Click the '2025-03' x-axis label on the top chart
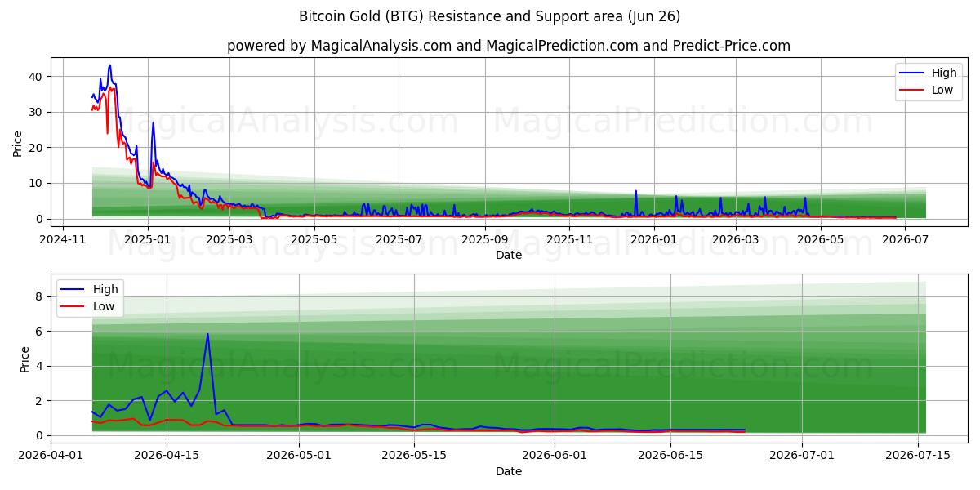The image size is (980, 490). point(229,239)
